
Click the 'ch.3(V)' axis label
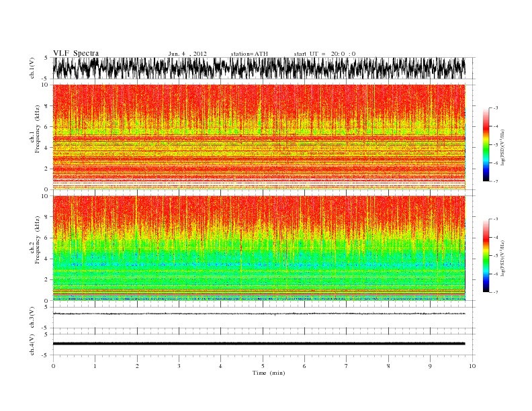coord(32,318)
